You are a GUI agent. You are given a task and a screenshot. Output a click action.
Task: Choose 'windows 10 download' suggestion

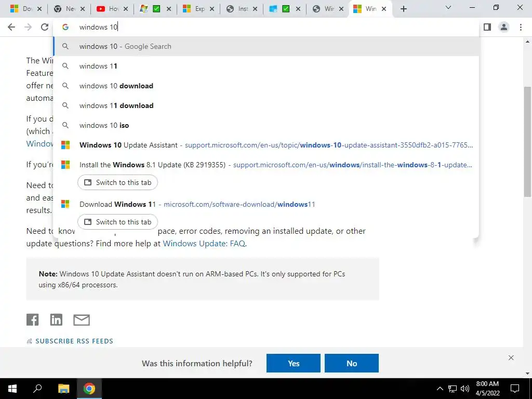(266, 86)
